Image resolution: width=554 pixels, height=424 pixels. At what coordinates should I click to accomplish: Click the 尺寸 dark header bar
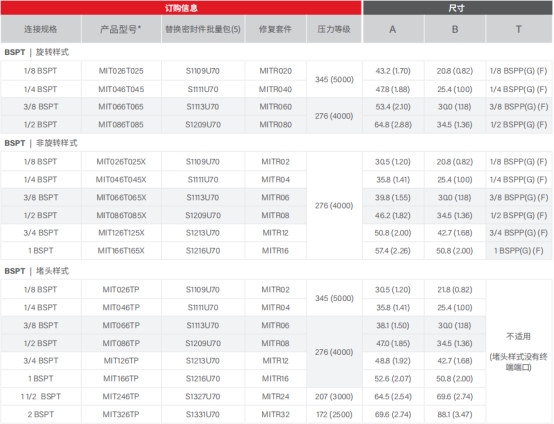point(458,8)
